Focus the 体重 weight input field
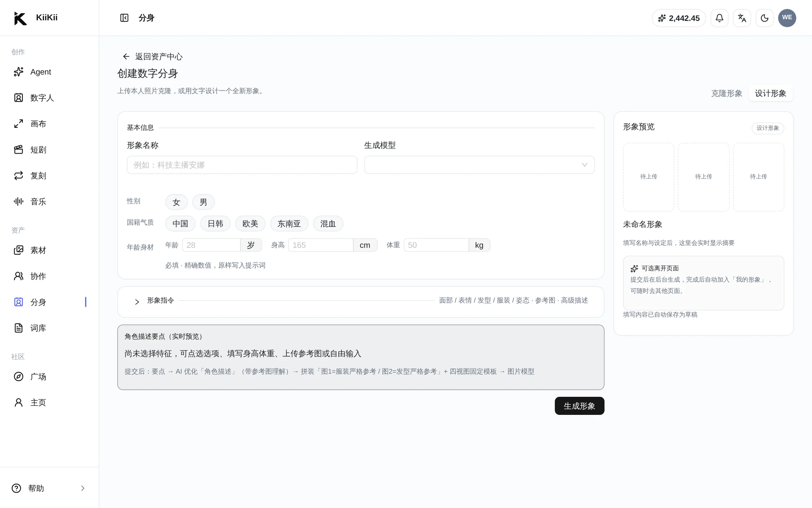The image size is (812, 508). pyautogui.click(x=436, y=245)
